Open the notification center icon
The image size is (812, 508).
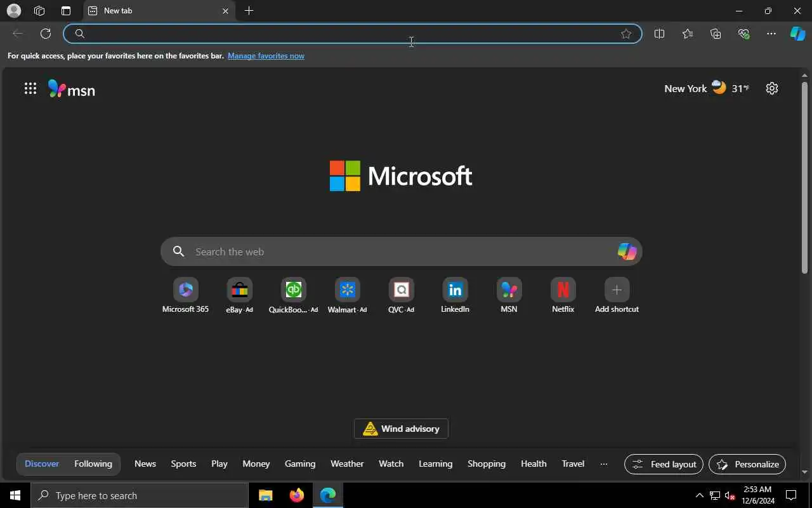tap(791, 495)
